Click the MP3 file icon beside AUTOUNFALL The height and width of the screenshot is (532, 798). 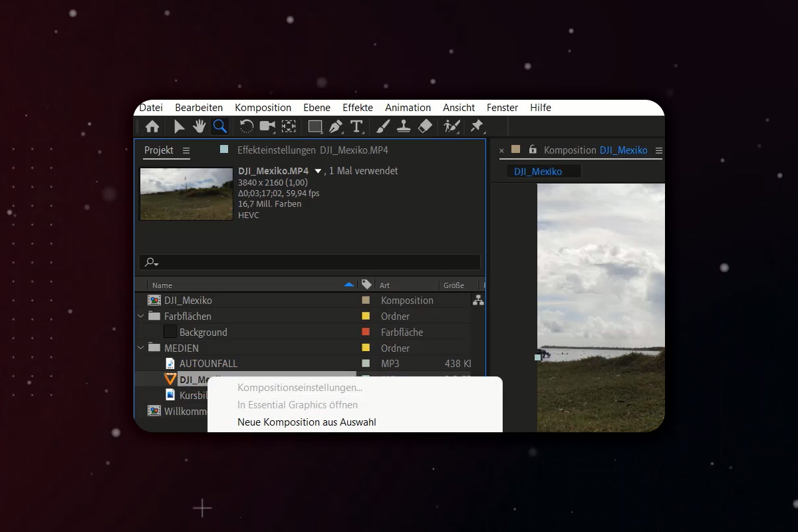point(170,364)
